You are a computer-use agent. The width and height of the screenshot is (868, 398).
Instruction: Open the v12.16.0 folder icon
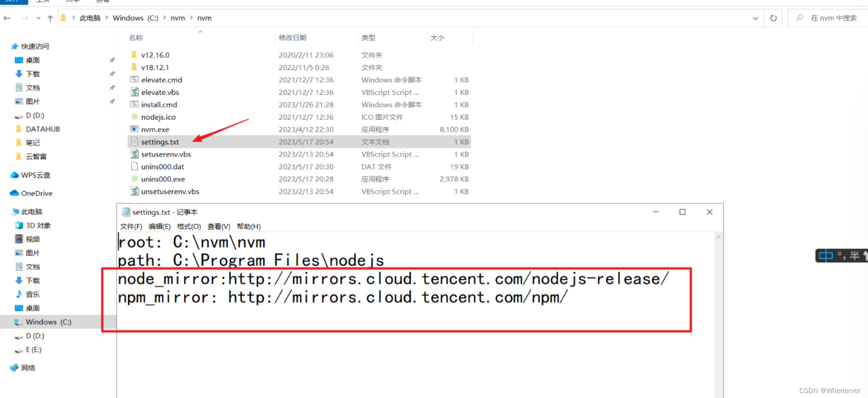pos(134,55)
